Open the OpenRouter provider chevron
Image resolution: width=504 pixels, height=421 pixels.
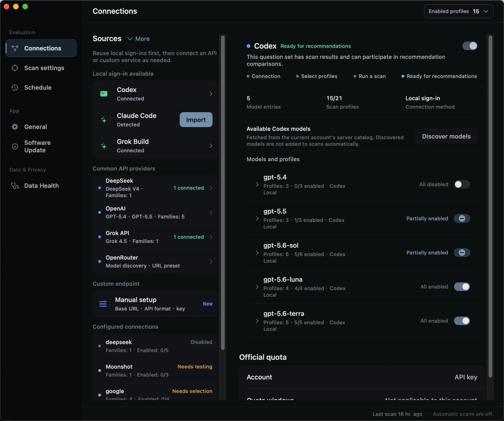click(x=211, y=261)
